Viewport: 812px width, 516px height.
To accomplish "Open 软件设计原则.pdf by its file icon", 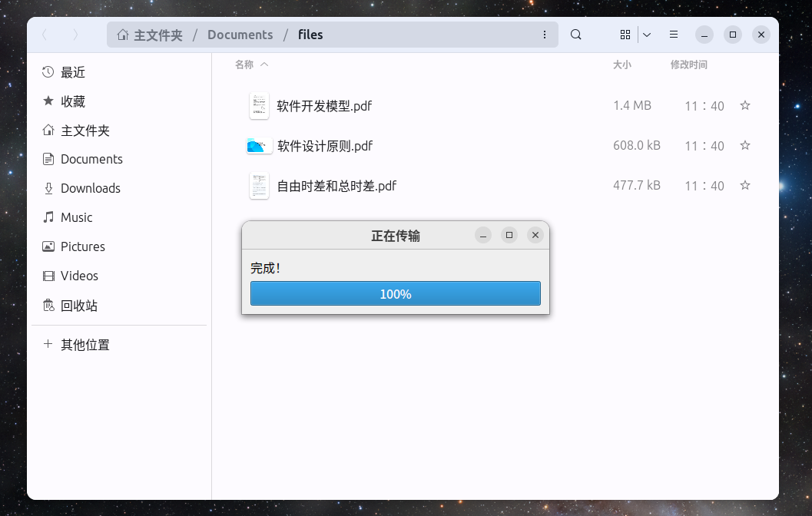I will (x=259, y=145).
